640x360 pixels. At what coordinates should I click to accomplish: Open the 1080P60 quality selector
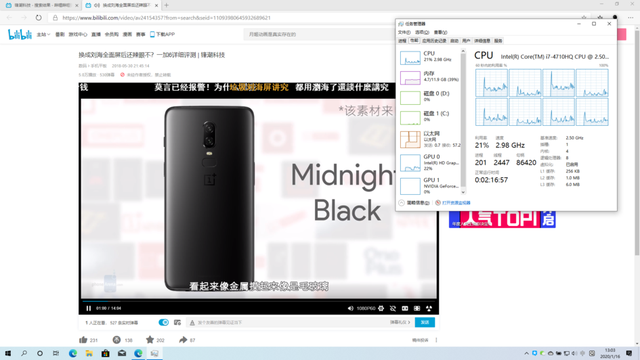(366, 308)
